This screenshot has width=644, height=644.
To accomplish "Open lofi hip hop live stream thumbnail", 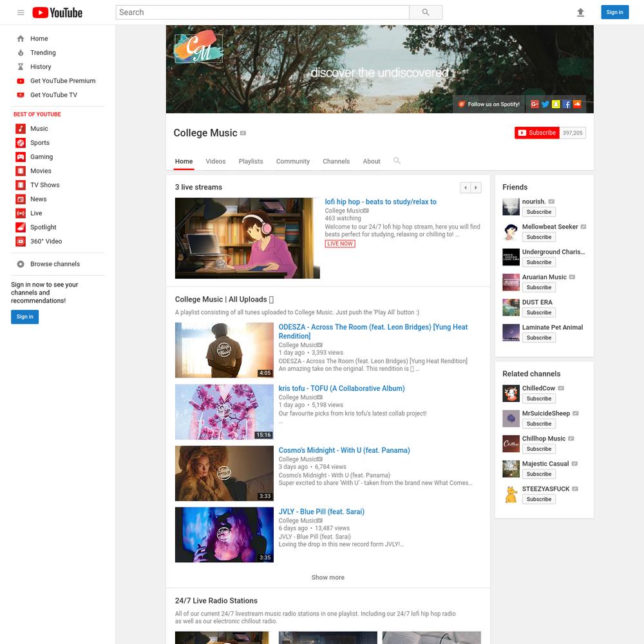I will 247,238.
